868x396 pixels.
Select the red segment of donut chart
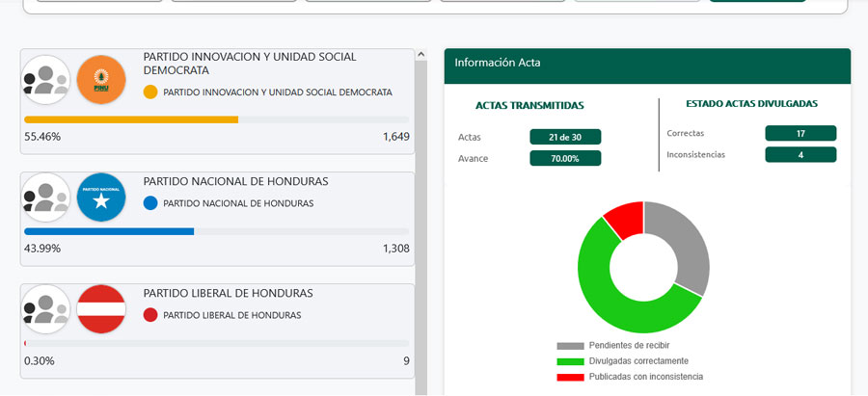point(625,218)
